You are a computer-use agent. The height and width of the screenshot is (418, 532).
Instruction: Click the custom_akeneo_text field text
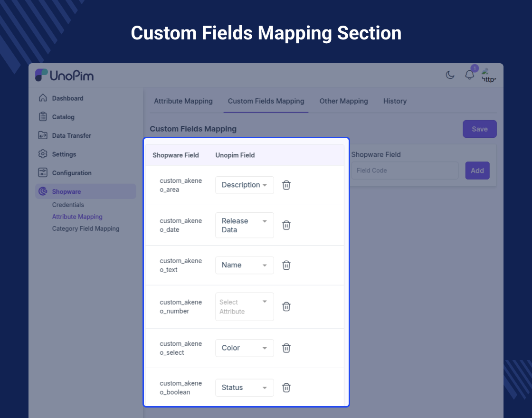[180, 266]
